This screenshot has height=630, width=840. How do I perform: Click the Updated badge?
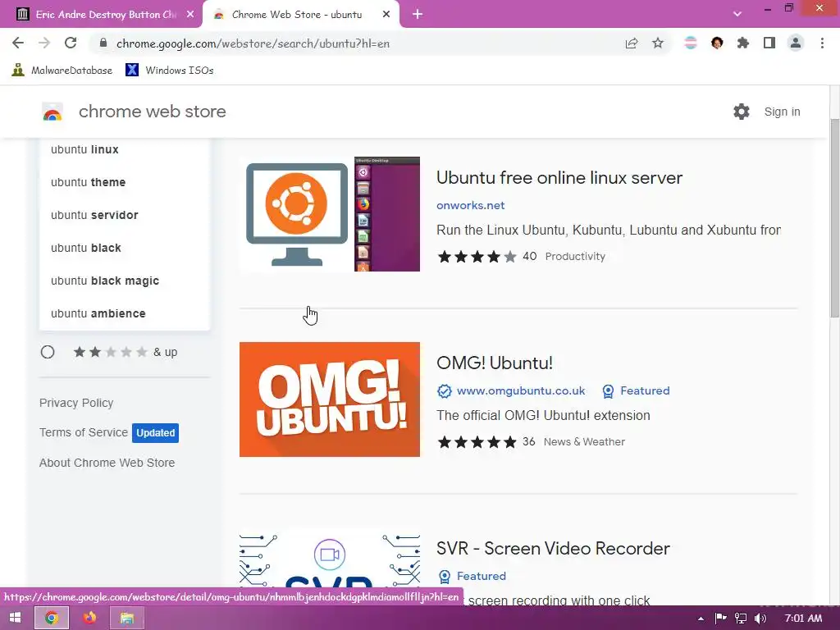coord(155,433)
